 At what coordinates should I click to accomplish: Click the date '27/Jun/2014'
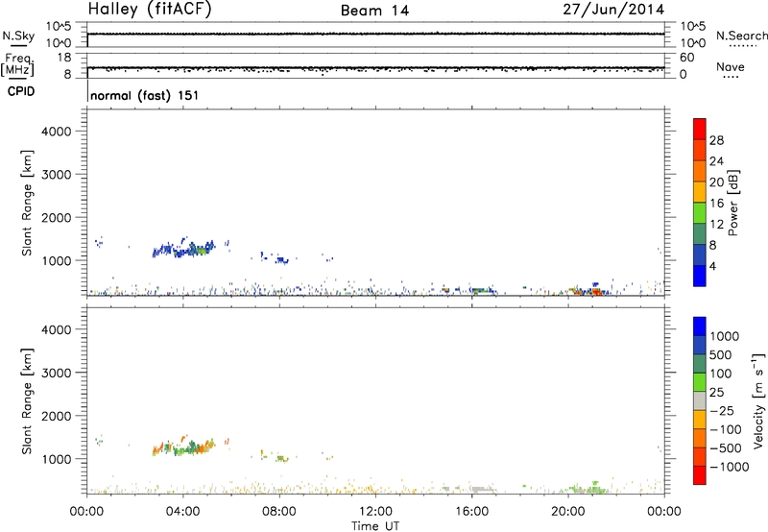(x=613, y=10)
